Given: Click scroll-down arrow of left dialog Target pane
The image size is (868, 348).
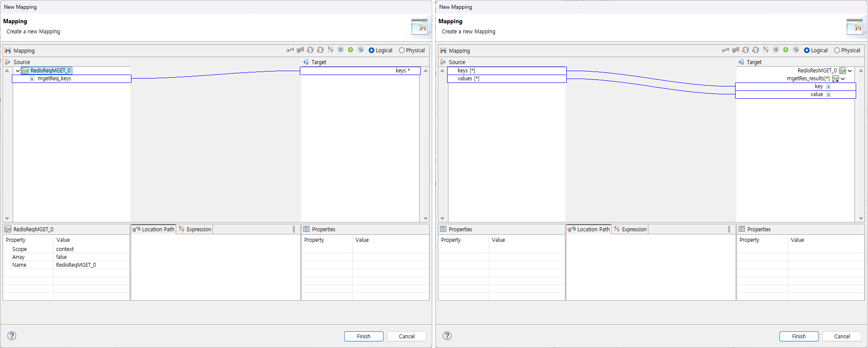Looking at the screenshot, I should coord(426,219).
